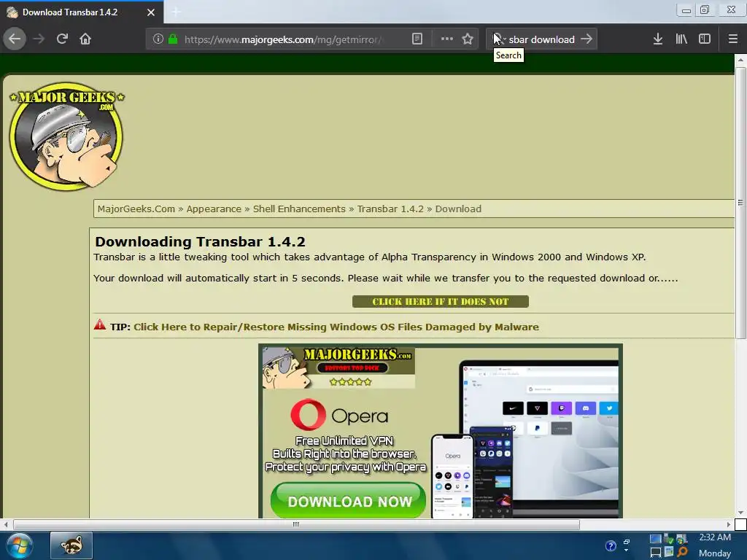Go to the Transbar 1.4.2 breadcrumb page
Image resolution: width=747 pixels, height=560 pixels.
pyautogui.click(x=390, y=209)
